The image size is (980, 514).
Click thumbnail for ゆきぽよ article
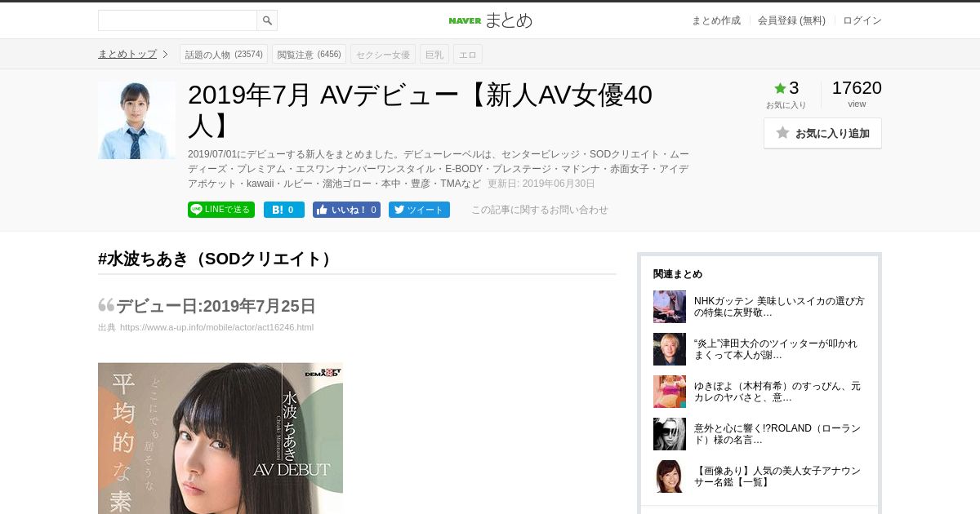tap(670, 392)
